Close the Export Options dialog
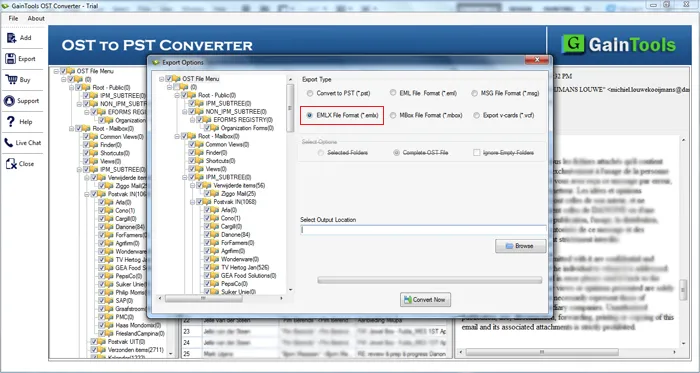Image resolution: width=700 pixels, height=373 pixels. click(537, 59)
